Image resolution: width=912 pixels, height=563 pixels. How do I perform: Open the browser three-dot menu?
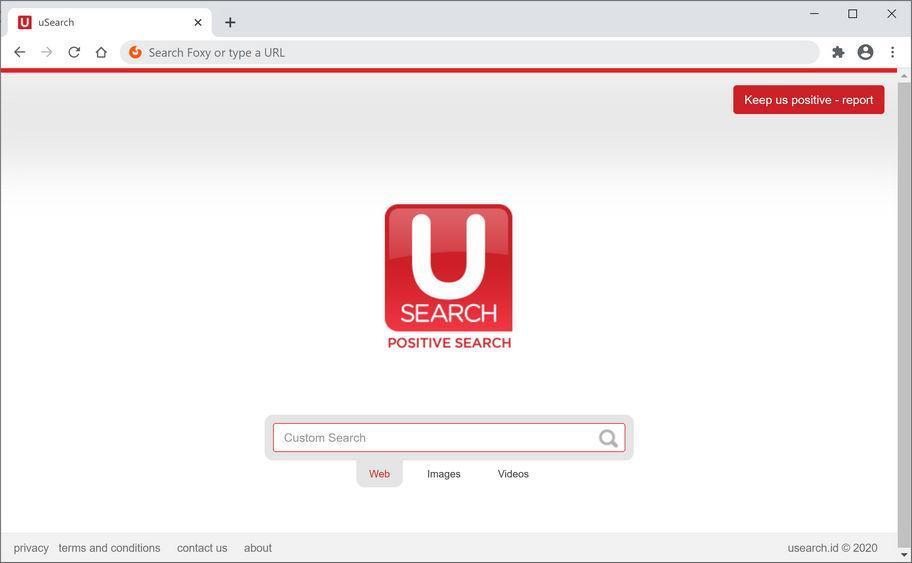[x=892, y=52]
